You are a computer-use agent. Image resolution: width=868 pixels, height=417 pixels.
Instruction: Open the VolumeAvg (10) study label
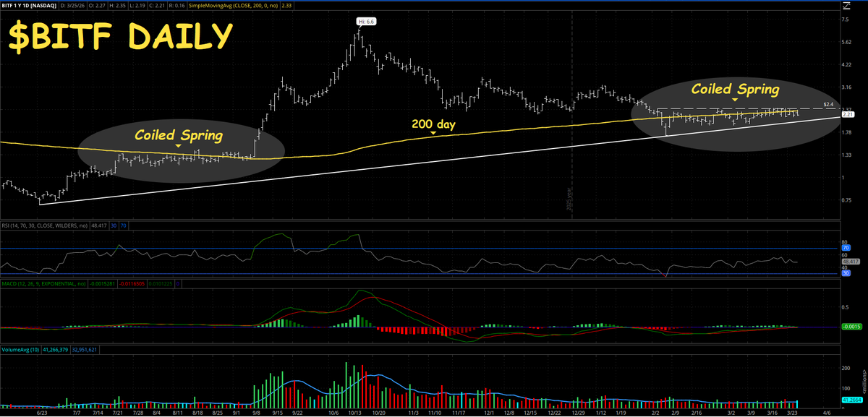[20, 349]
